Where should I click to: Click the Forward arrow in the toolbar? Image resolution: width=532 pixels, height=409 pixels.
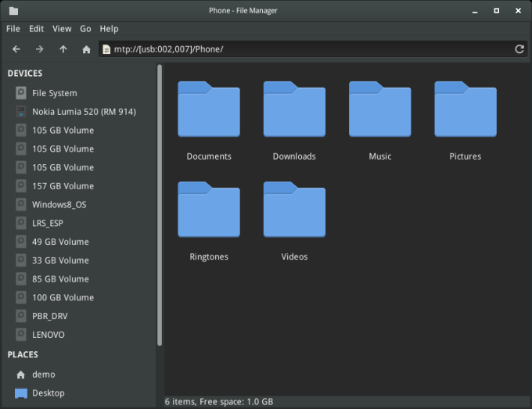tap(39, 49)
